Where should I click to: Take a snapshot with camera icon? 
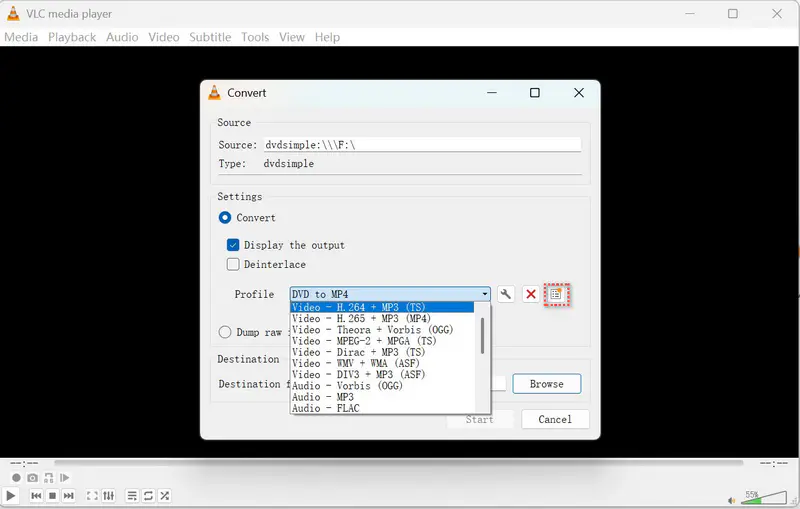click(x=33, y=478)
